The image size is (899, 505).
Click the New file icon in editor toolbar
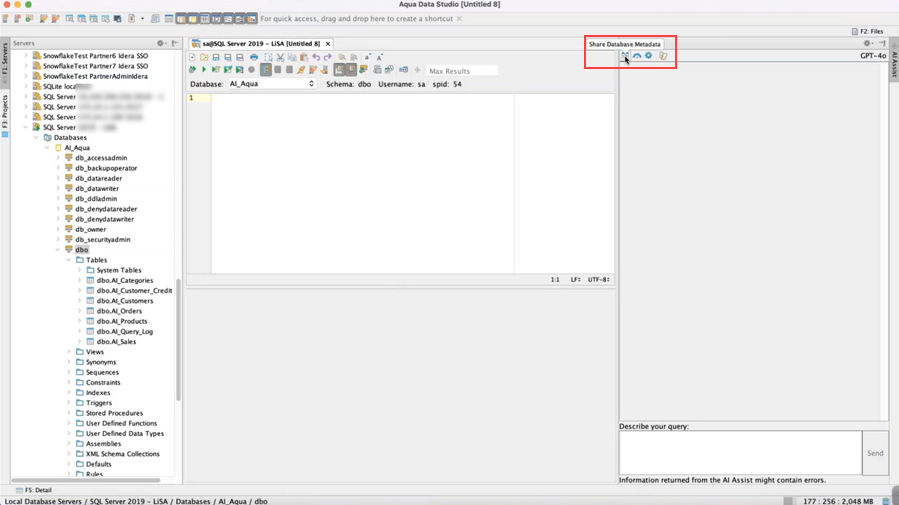(x=192, y=57)
